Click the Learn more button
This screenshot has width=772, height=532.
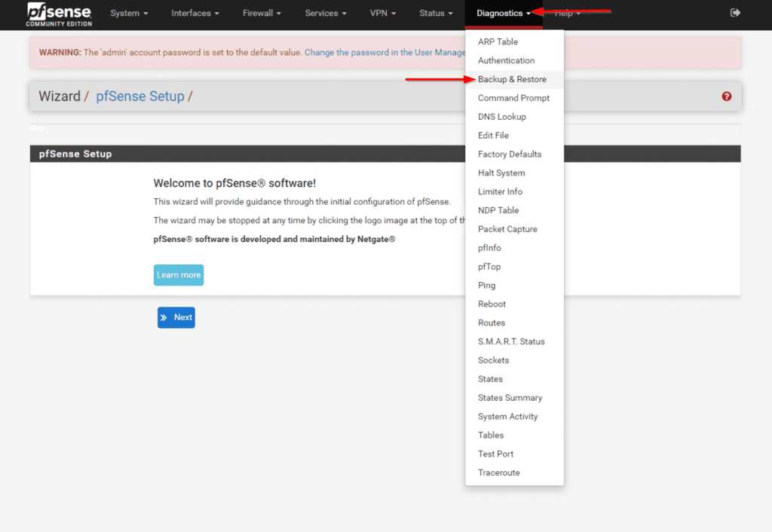[179, 274]
